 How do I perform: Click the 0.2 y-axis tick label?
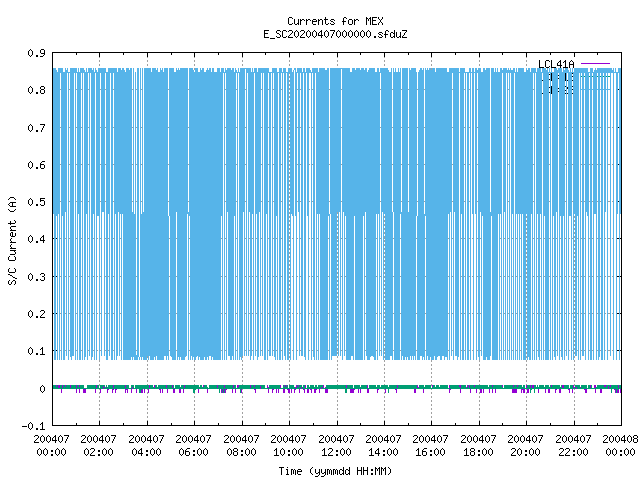pos(36,314)
